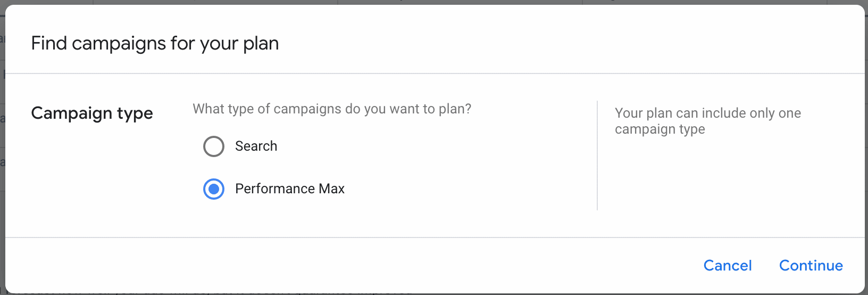Screen dimensions: 868x295
Task: Click empty space left of Cancel button
Action: pos(479,266)
